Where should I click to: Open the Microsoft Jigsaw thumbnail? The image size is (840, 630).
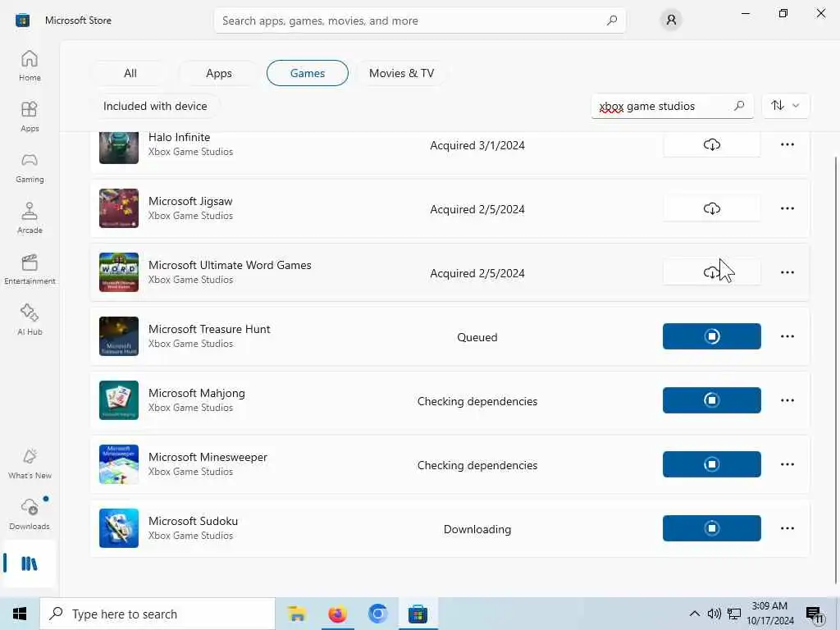(119, 208)
